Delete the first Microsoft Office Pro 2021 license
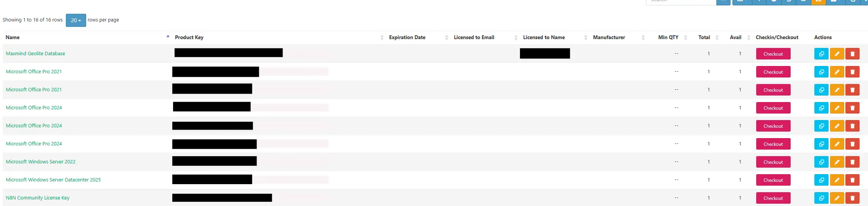 pos(852,72)
